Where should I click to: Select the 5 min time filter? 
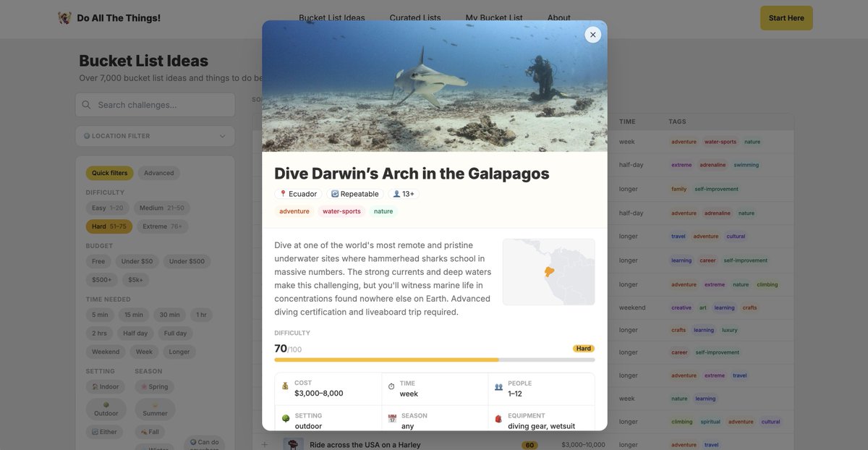(x=100, y=315)
